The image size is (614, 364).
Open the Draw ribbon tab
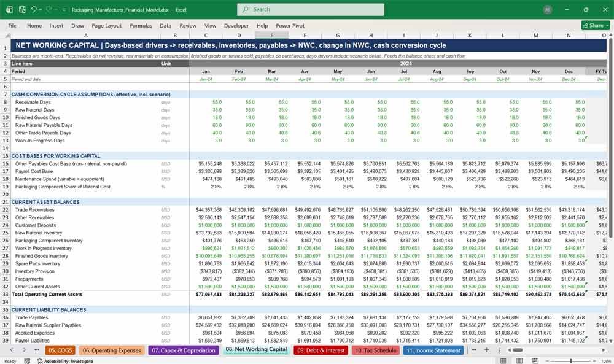[77, 25]
